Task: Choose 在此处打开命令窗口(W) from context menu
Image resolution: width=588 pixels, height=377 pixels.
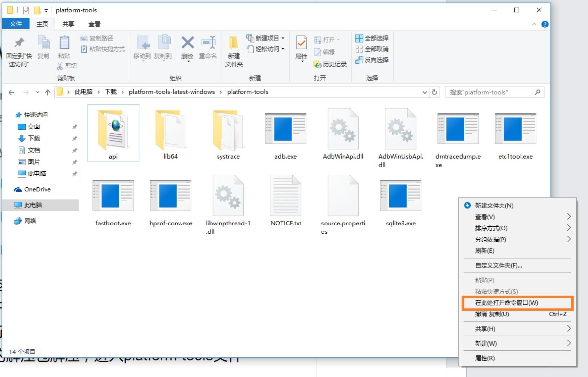Action: [x=517, y=303]
